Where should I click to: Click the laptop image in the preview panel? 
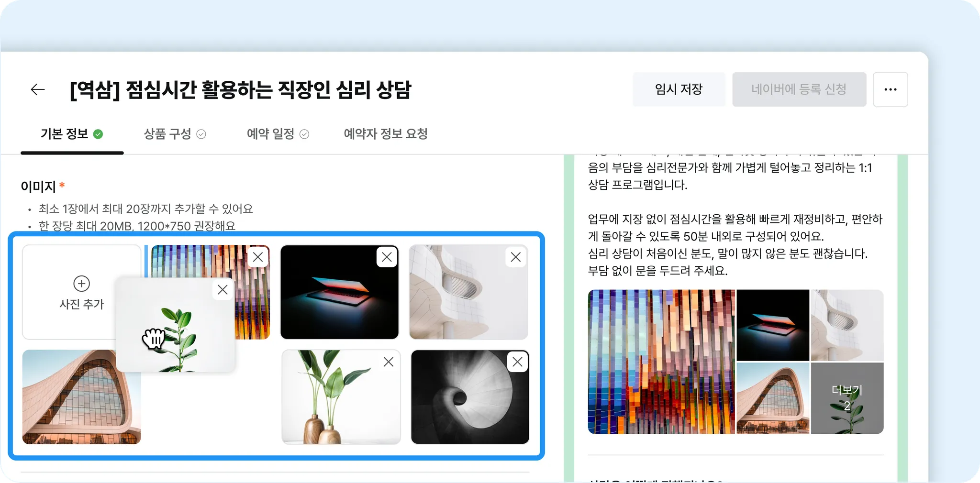[773, 325]
